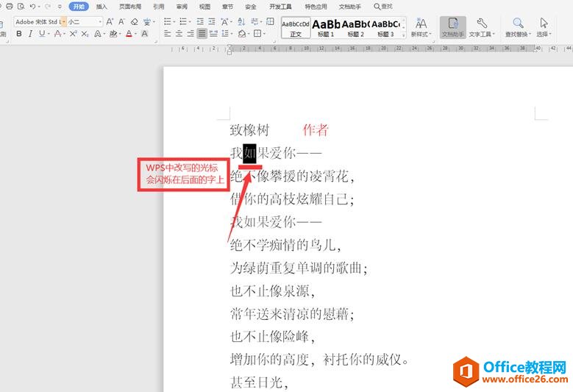Toggle subscript formatting
This screenshot has height=392, width=573.
pyautogui.click(x=85, y=34)
